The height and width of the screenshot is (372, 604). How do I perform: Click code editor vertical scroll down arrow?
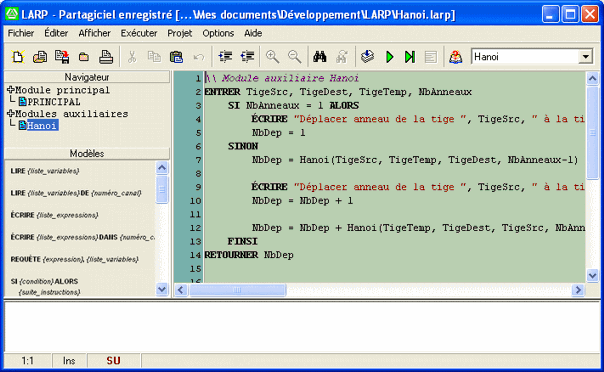pyautogui.click(x=592, y=275)
